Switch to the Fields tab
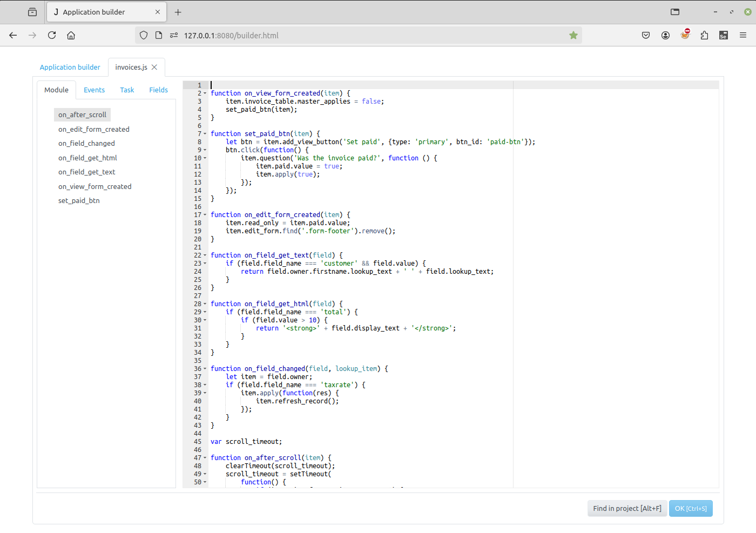The image size is (756, 533). pyautogui.click(x=159, y=90)
